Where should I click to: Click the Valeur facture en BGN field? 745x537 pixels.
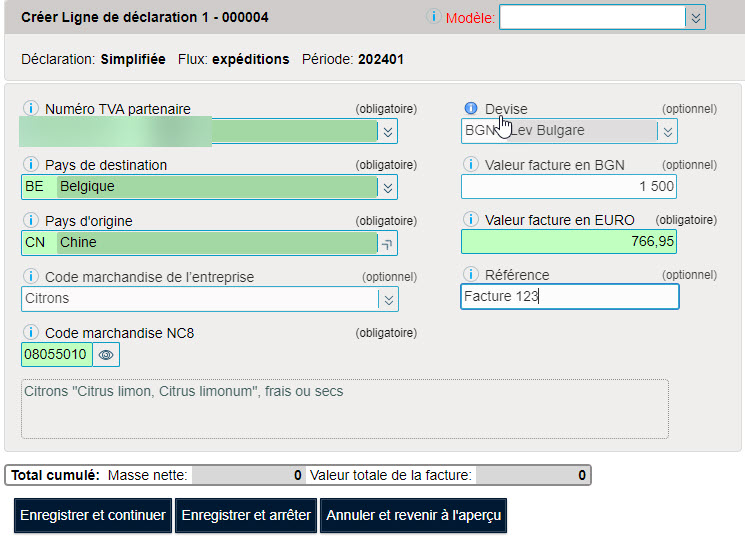coord(569,187)
